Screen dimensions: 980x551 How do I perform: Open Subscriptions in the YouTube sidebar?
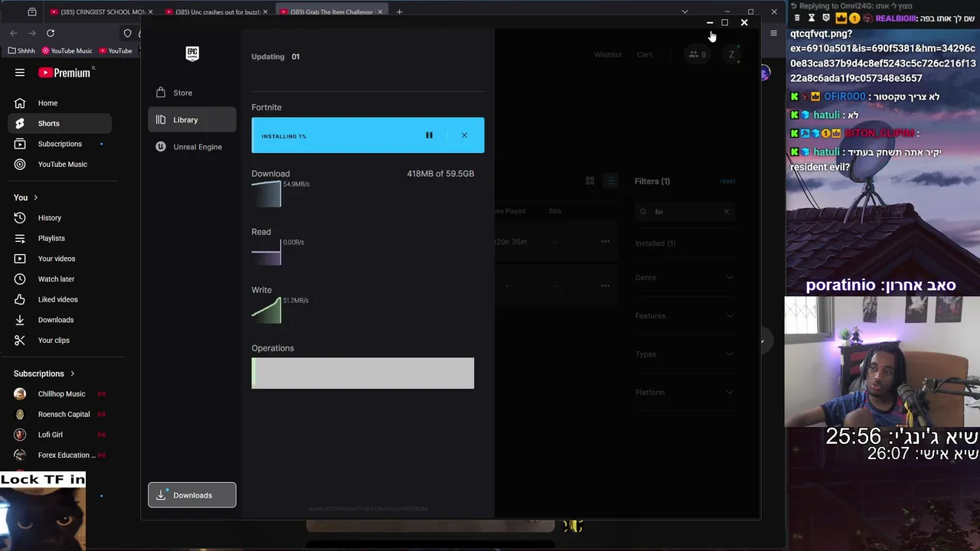tap(60, 144)
